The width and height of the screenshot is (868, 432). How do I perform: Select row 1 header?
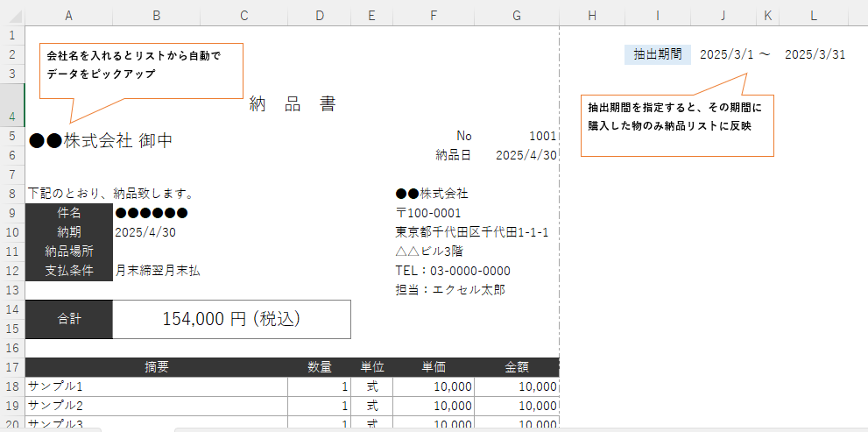pos(13,35)
